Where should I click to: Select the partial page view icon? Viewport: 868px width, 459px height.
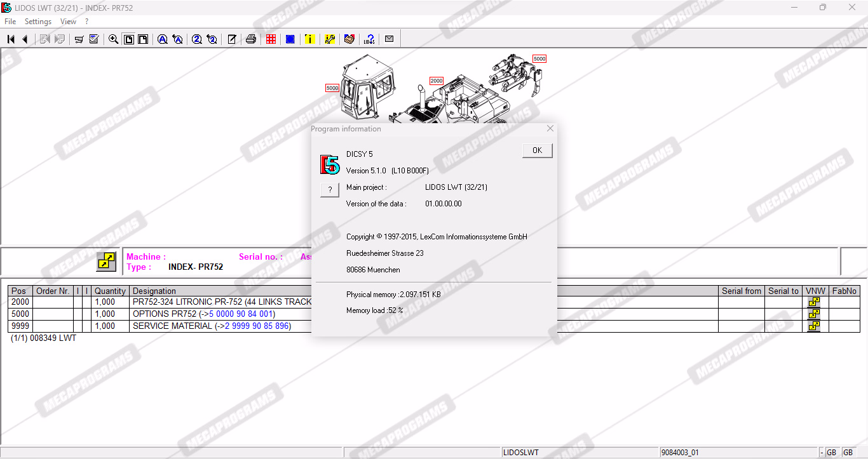(143, 39)
